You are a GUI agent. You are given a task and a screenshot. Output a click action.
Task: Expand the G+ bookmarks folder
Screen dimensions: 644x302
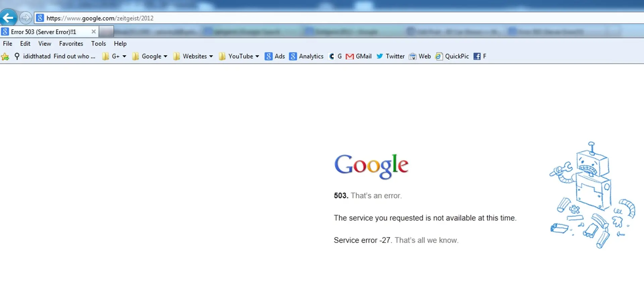tap(114, 56)
